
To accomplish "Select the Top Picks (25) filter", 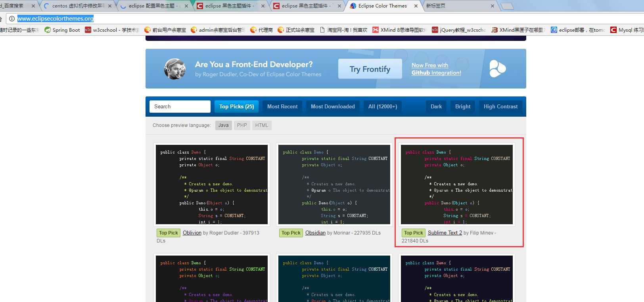I will [237, 106].
